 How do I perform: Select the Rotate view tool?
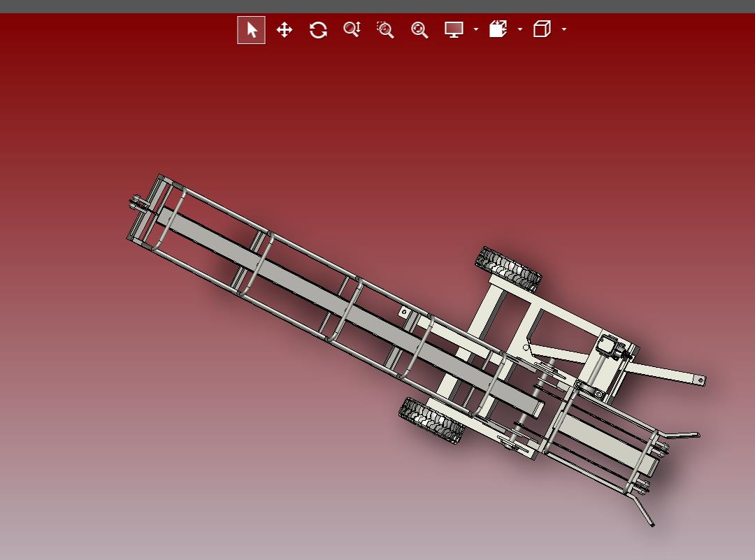tap(318, 30)
